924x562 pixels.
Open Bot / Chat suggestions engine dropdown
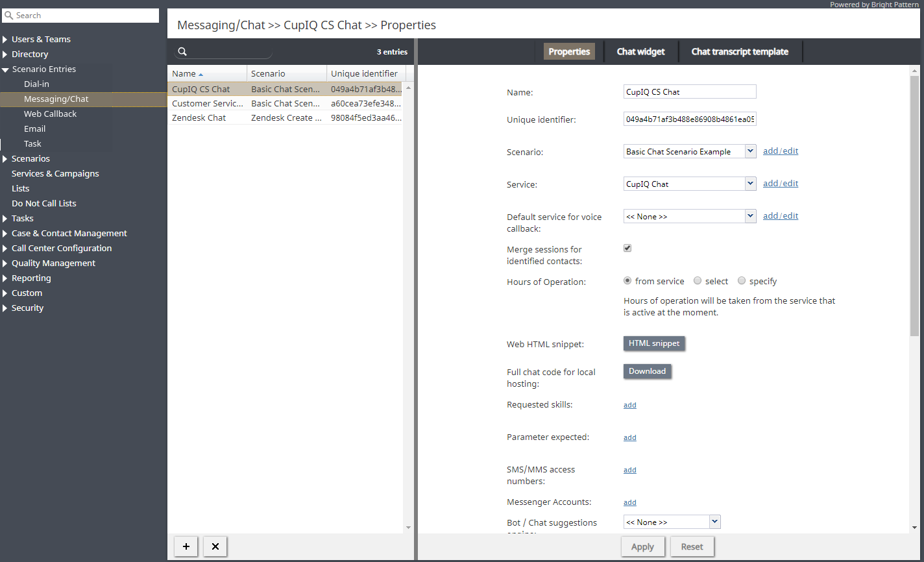click(x=714, y=522)
